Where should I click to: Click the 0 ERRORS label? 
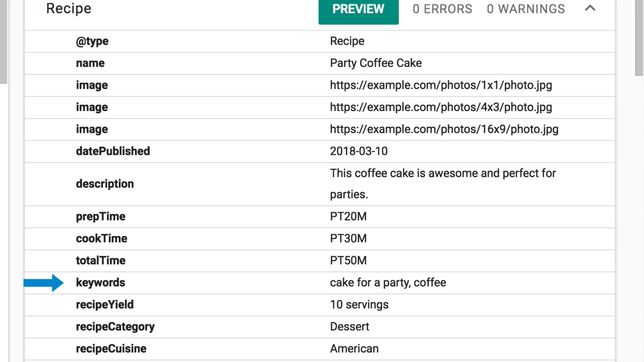pos(442,9)
